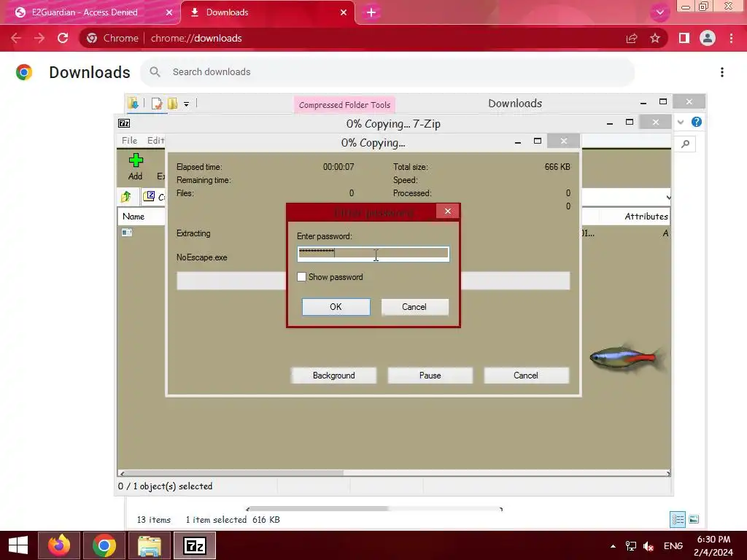Select the file entry icon in 7-Zip list
Image resolution: width=747 pixels, height=560 pixels.
[x=127, y=233]
